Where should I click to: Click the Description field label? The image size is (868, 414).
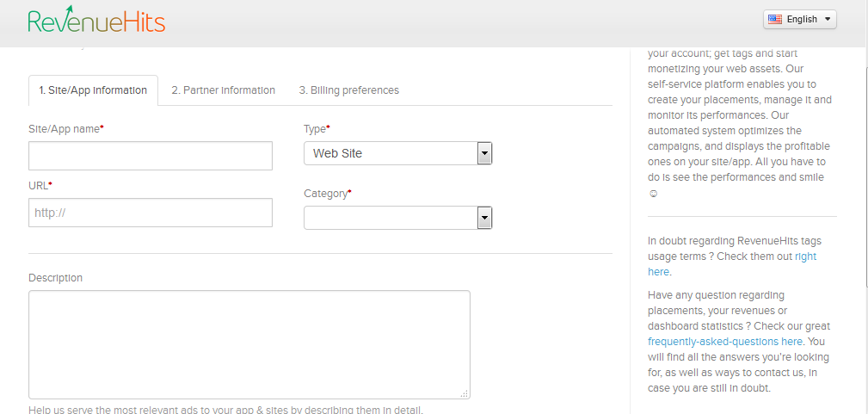(56, 278)
